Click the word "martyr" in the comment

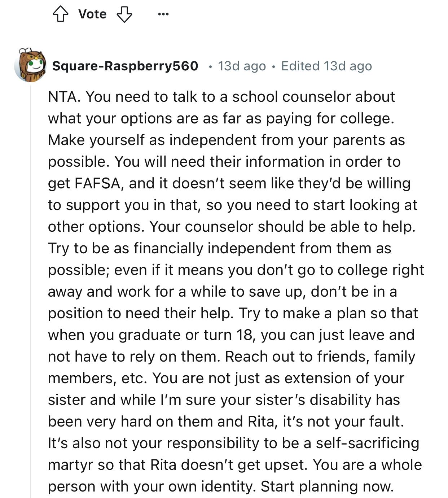click(x=70, y=465)
